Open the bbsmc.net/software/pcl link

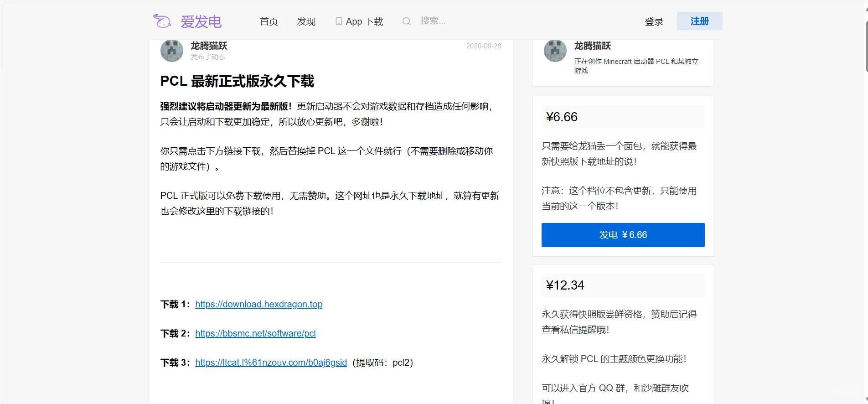(x=255, y=333)
